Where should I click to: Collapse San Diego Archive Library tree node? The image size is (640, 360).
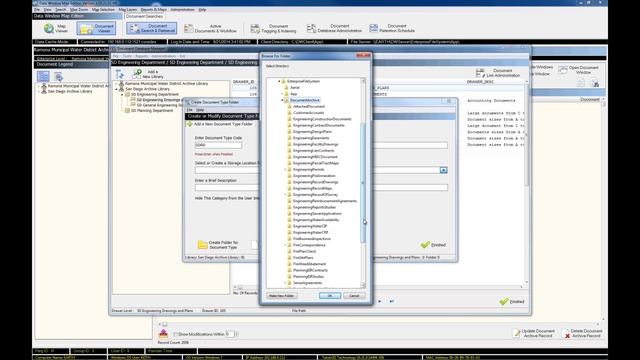tap(116, 89)
